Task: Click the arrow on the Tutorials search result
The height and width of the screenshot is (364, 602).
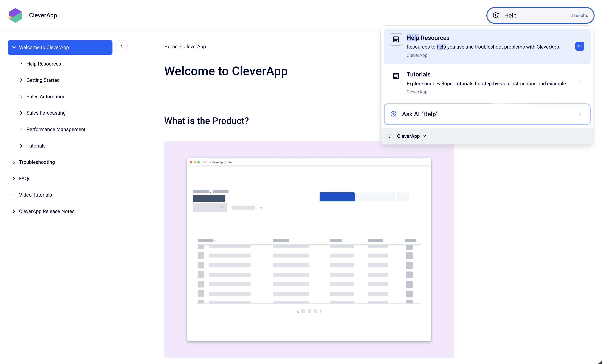Action: coord(579,83)
